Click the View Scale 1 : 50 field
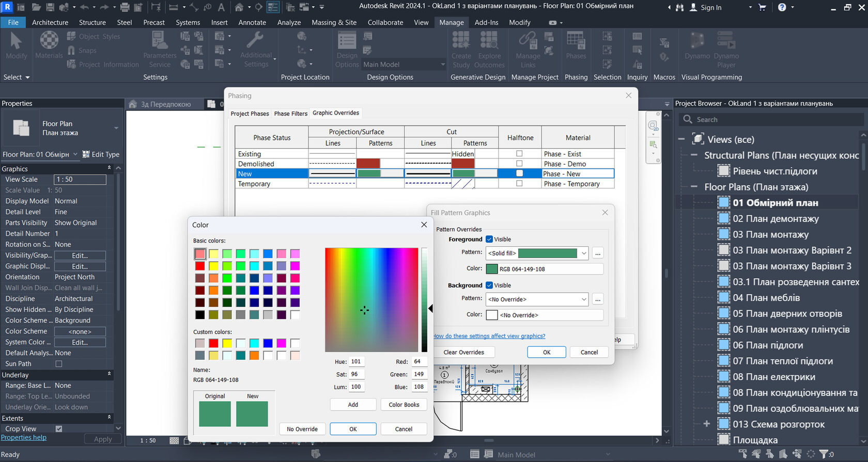The image size is (868, 462). [x=80, y=179]
